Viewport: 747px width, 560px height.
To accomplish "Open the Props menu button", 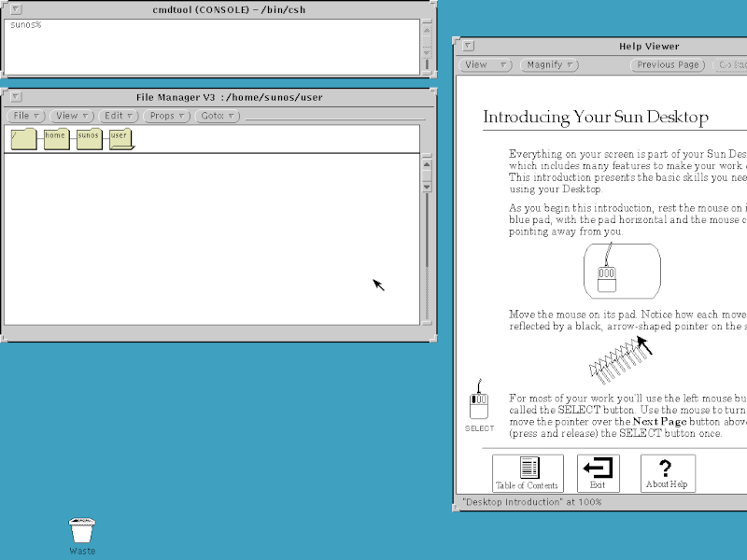I will (x=167, y=116).
